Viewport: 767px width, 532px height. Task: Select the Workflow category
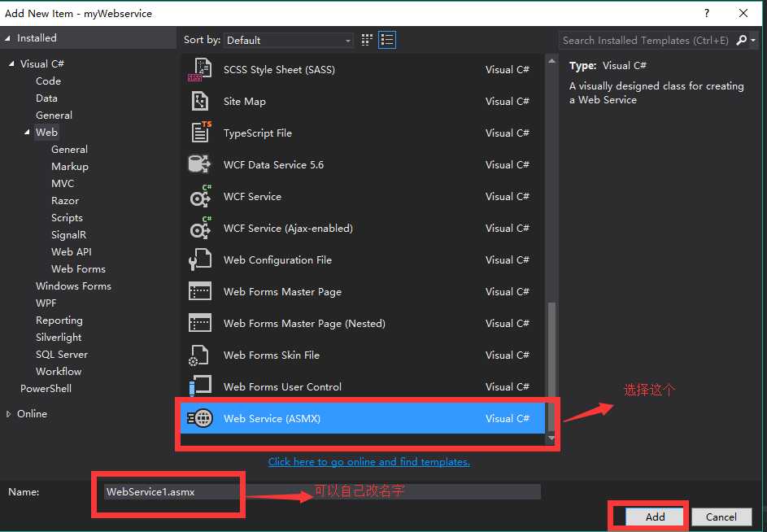[59, 372]
